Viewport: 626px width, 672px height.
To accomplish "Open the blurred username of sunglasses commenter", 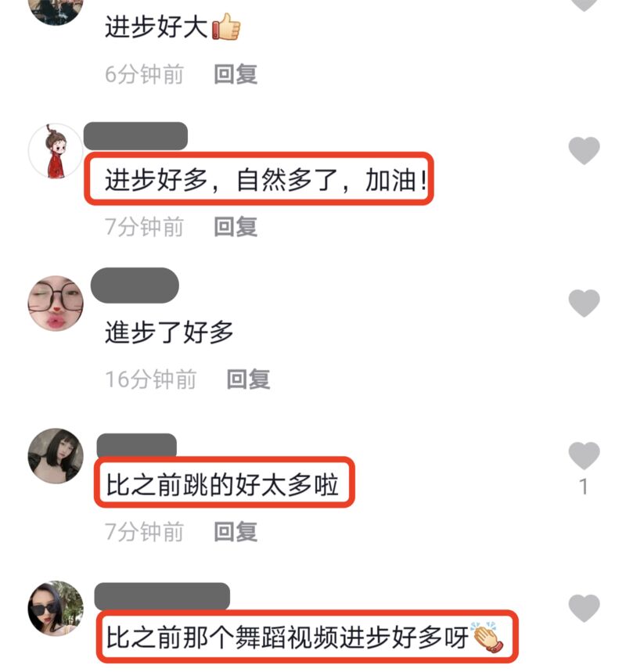I will coord(162,596).
